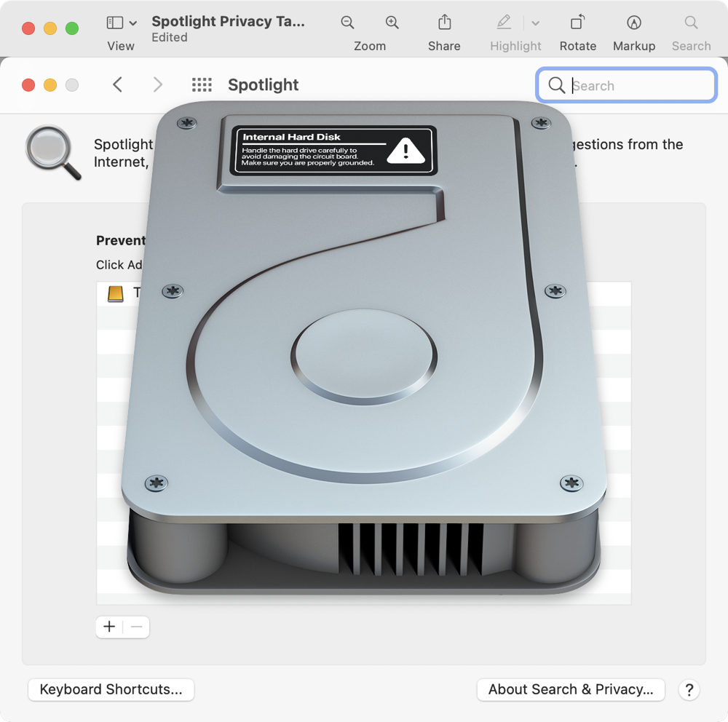Click the sidebar View icon
This screenshot has width=728, height=722.
[115, 23]
